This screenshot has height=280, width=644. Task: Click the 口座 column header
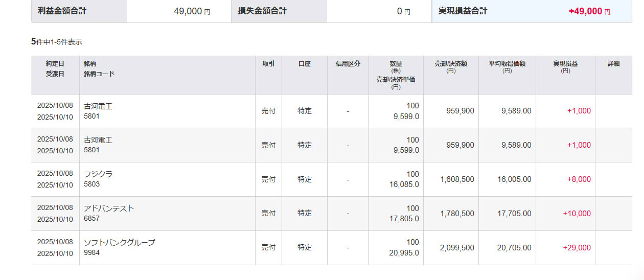tap(305, 64)
